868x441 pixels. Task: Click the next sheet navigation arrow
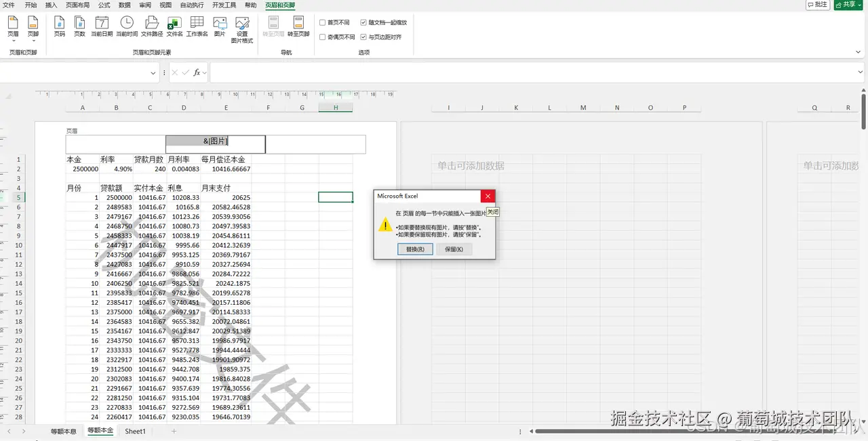coord(24,431)
